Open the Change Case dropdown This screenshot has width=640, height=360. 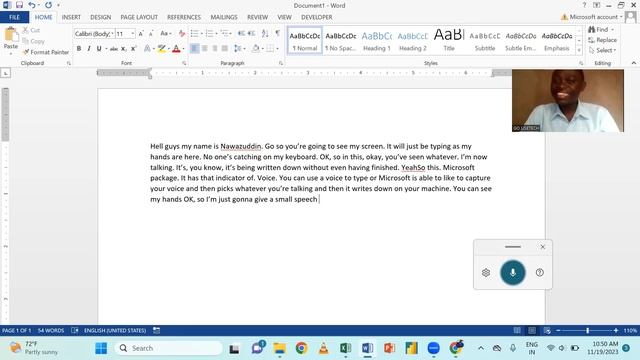pos(165,33)
